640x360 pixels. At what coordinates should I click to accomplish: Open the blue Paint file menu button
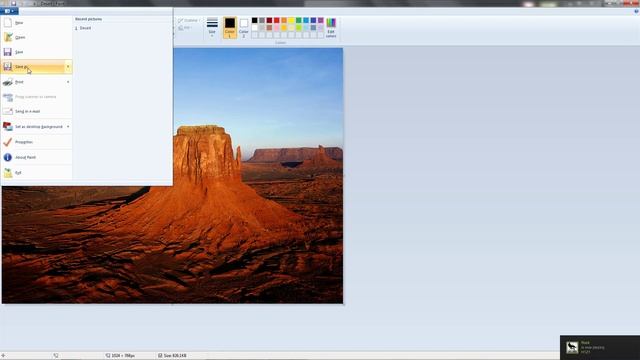pos(9,11)
